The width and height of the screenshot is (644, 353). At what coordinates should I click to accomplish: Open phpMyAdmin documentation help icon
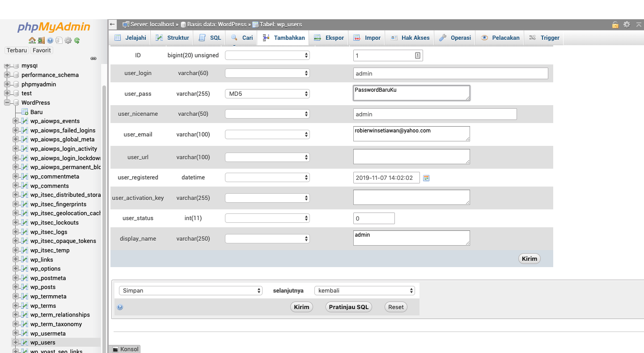(50, 41)
